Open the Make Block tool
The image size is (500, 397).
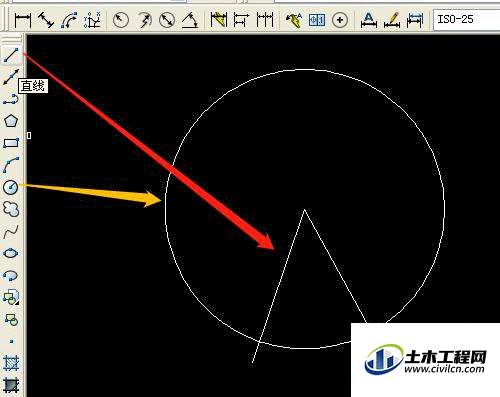[11, 319]
